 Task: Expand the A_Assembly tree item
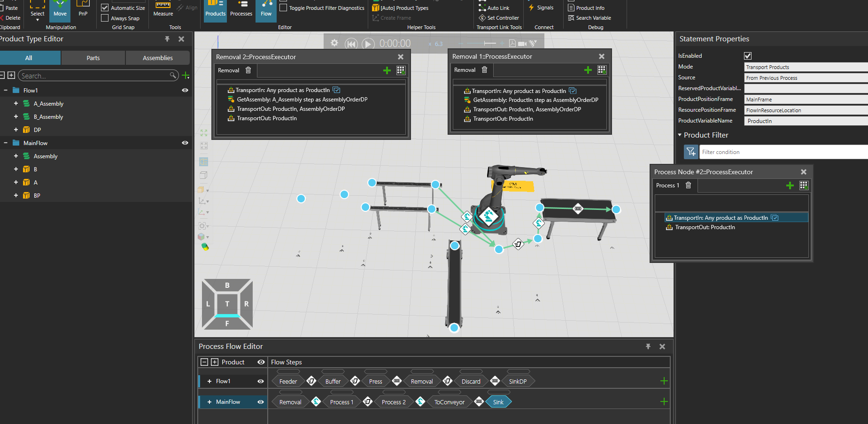tap(16, 104)
